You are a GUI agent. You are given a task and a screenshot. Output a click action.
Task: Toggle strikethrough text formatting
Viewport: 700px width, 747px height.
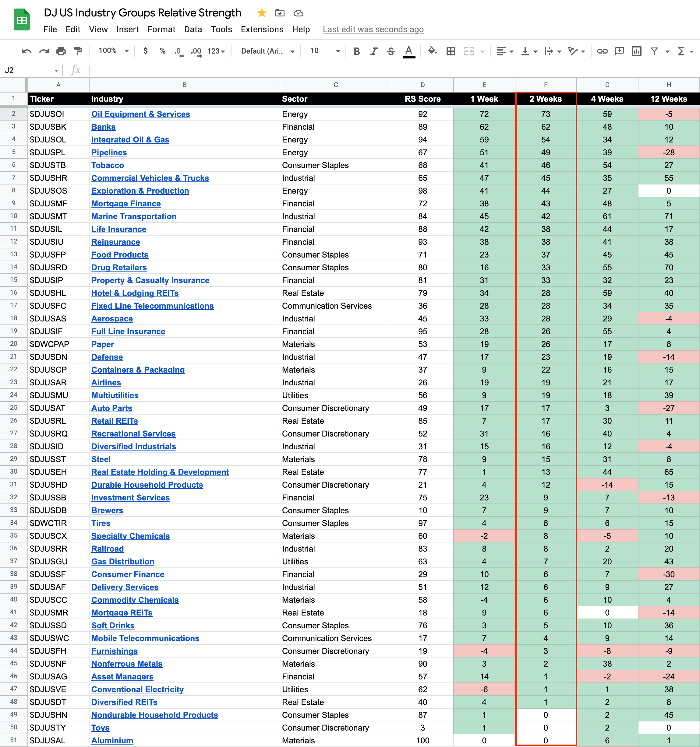(391, 51)
